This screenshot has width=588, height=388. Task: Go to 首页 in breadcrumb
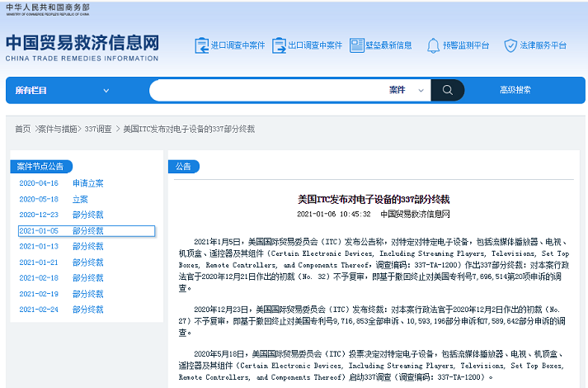[22, 129]
